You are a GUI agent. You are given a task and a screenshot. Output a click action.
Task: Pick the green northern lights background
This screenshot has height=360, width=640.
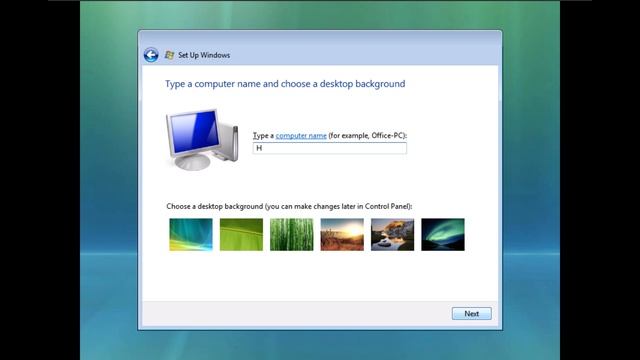(x=443, y=234)
